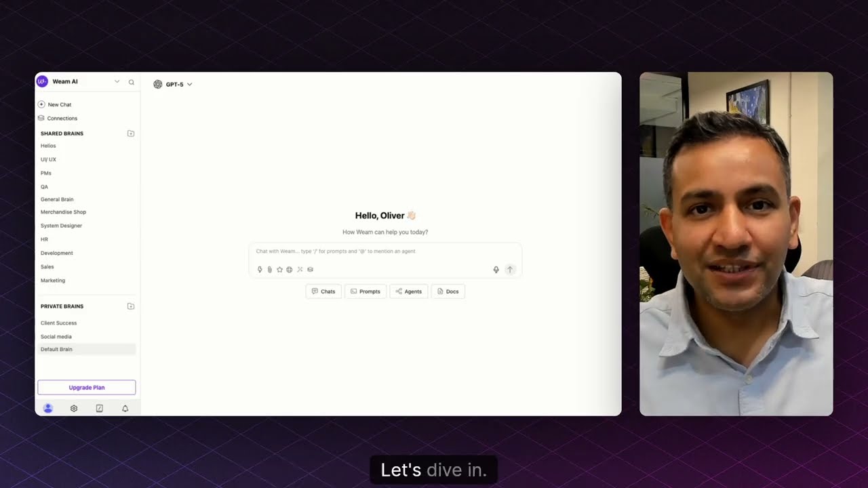Click the sidebar search magnifier icon

tap(132, 82)
